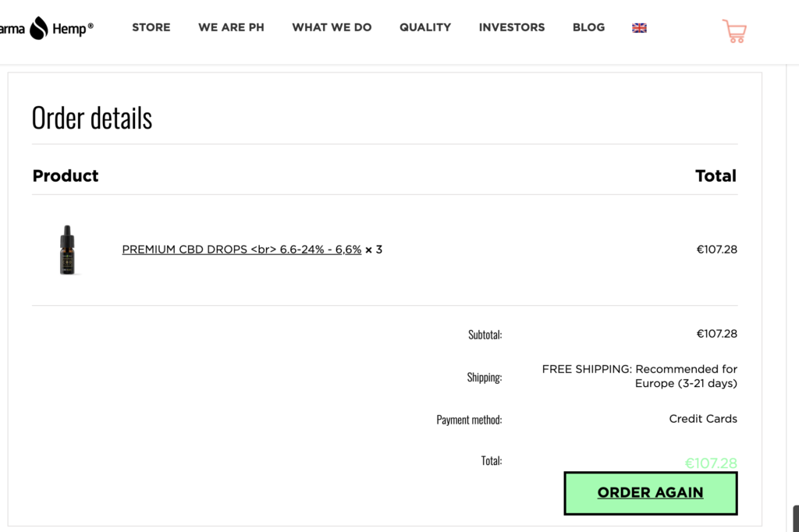Visit the BLOG section

pos(588,27)
